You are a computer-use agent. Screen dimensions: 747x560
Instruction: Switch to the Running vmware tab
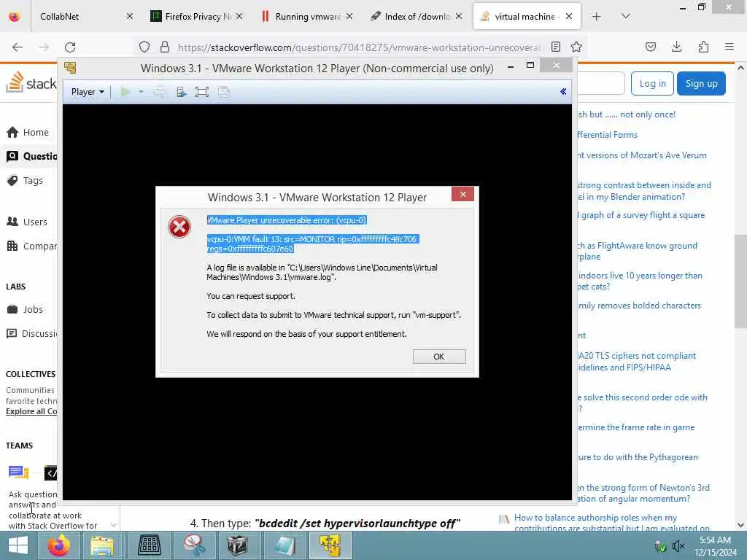[x=308, y=17]
